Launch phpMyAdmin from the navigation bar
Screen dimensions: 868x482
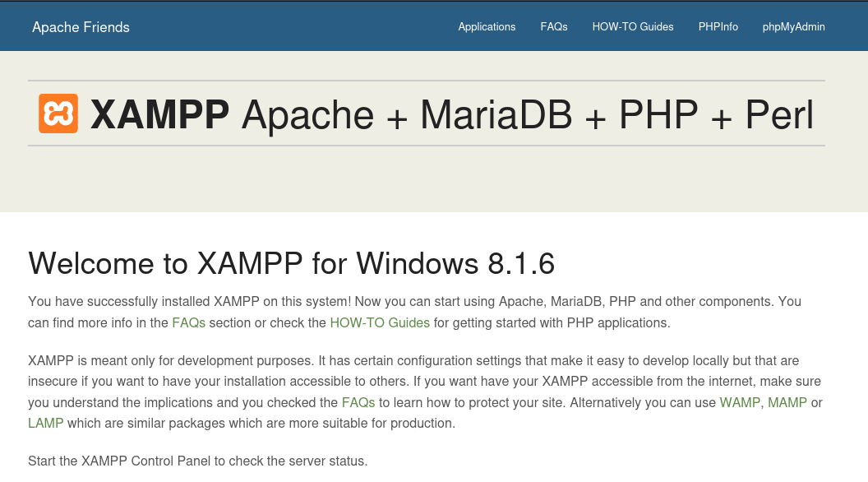coord(793,27)
